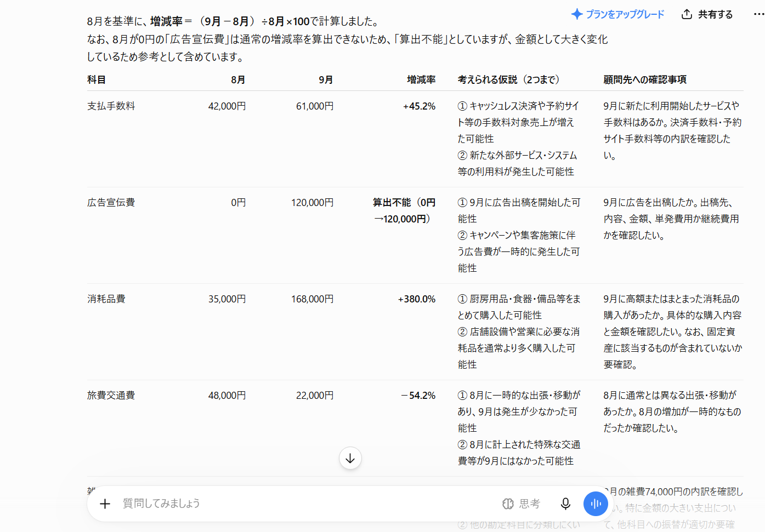Click the 顧問先への確認事項 header

[645, 79]
